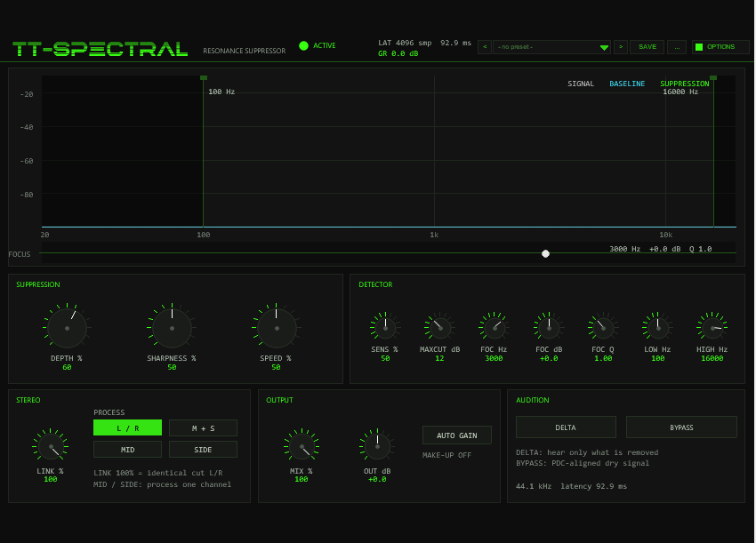Click the OPTIONS green square icon
756x543 pixels.
[x=699, y=47]
